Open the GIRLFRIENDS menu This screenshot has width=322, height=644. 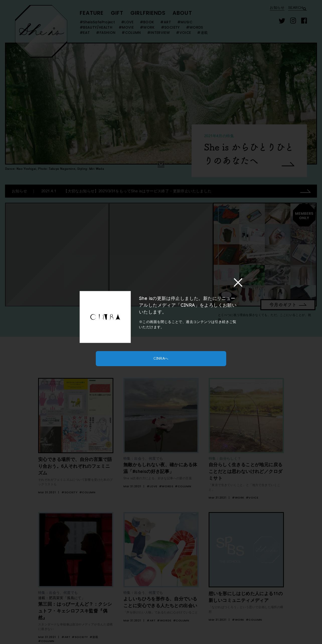(x=148, y=13)
